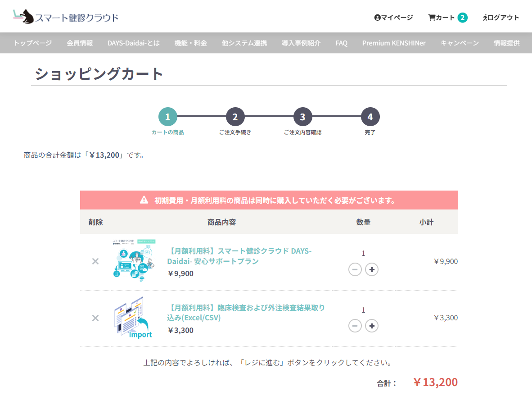Open the cart with the shopping cart icon
This screenshot has width=532, height=396.
click(432, 18)
